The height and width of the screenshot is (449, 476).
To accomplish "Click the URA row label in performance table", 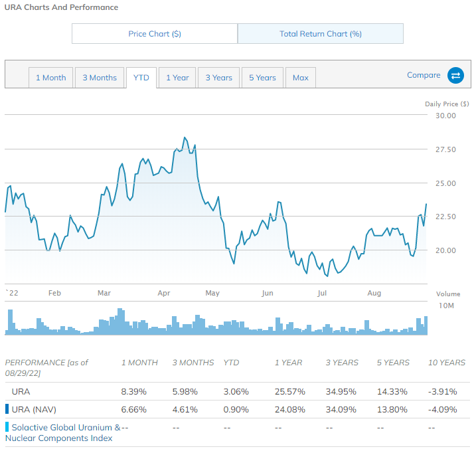I will pos(21,391).
